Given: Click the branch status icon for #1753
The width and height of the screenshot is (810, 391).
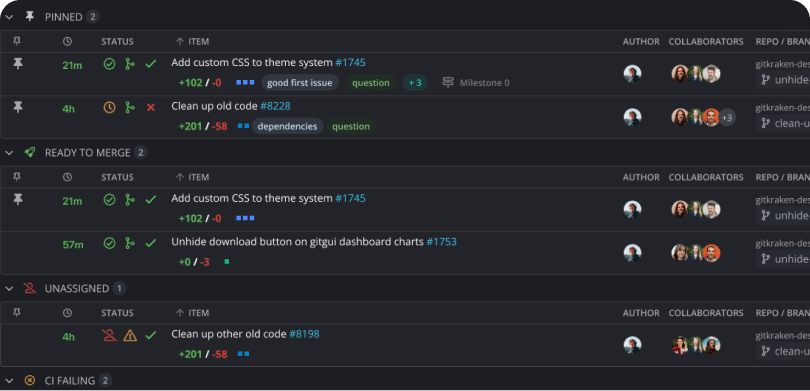Looking at the screenshot, I should 130,243.
